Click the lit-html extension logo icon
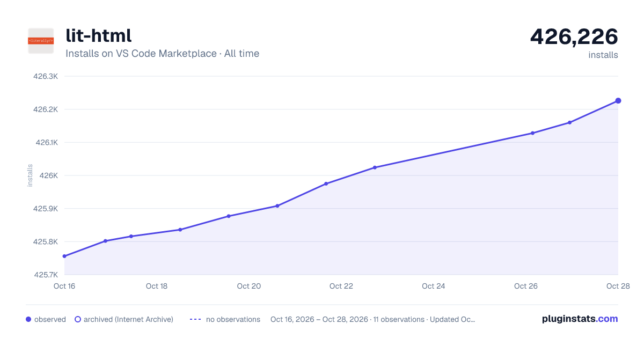 click(x=41, y=41)
